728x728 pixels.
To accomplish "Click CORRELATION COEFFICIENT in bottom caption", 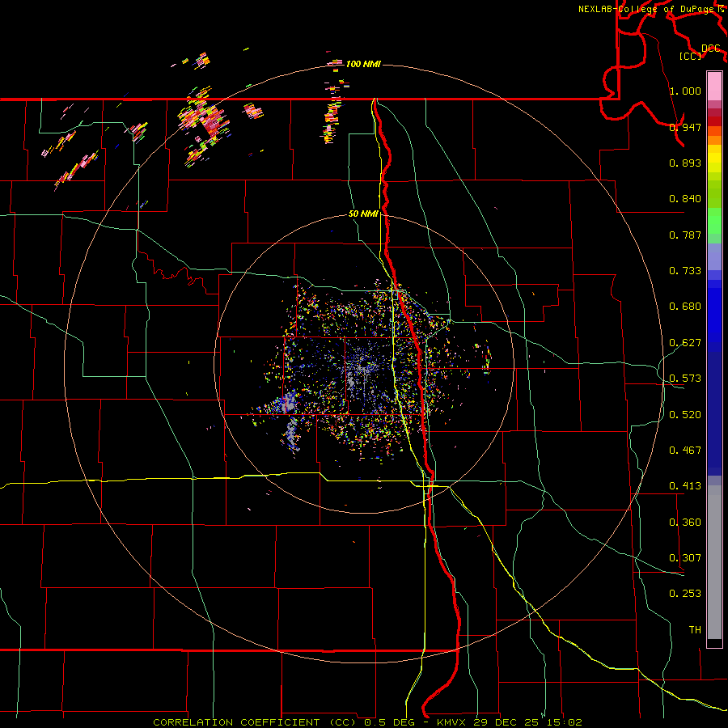I will click(236, 722).
